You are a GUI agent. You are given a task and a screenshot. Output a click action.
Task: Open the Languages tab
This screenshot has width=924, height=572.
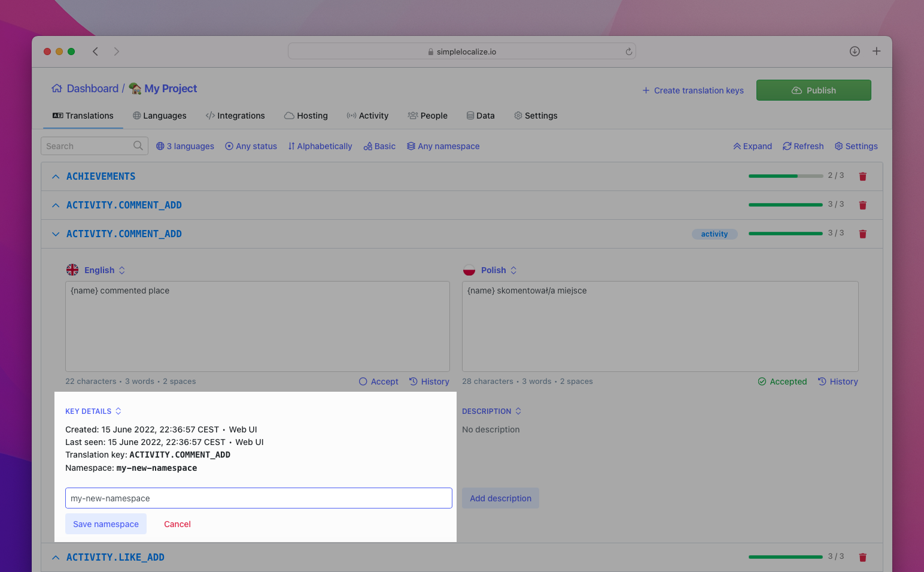coord(160,116)
